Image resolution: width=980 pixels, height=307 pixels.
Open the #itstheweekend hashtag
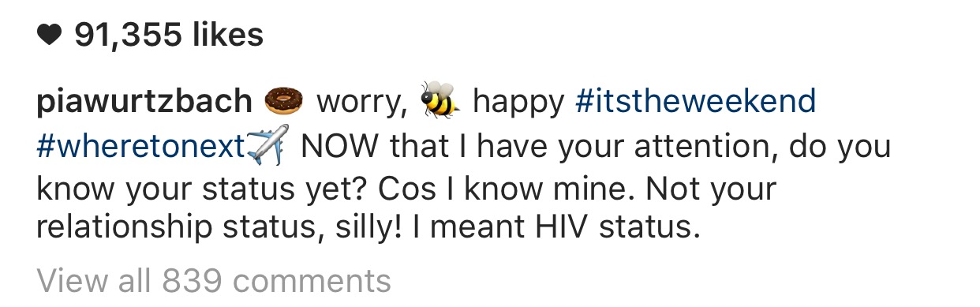click(695, 102)
